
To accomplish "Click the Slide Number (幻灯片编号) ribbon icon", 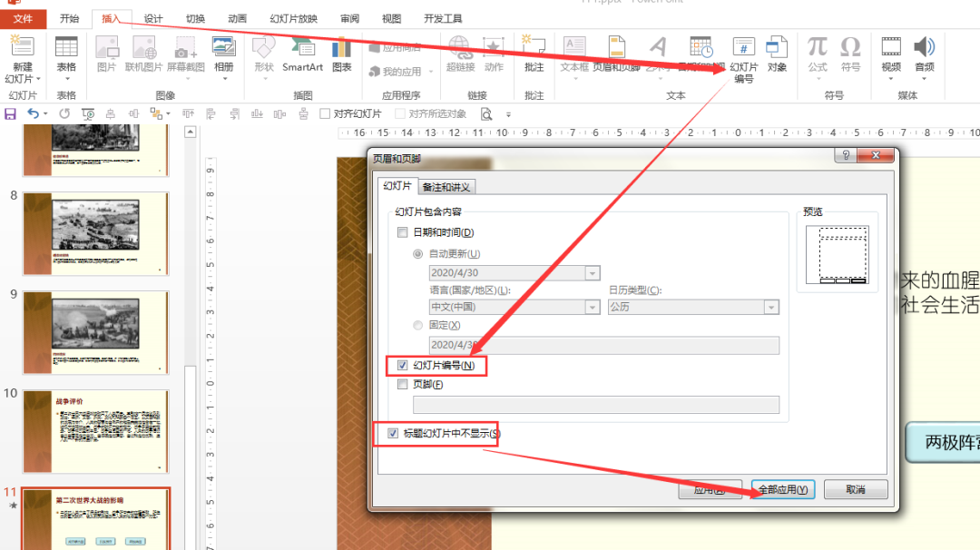I will coord(743,47).
